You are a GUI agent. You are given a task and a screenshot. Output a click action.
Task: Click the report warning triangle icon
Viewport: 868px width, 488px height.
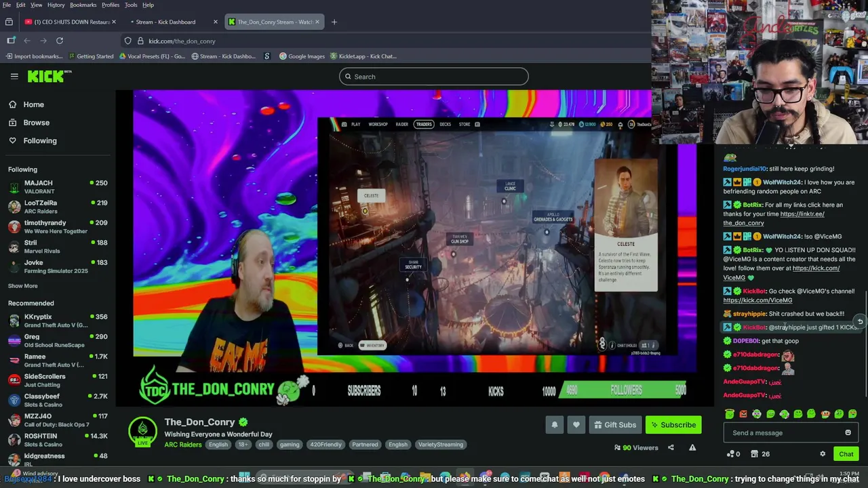coord(692,447)
